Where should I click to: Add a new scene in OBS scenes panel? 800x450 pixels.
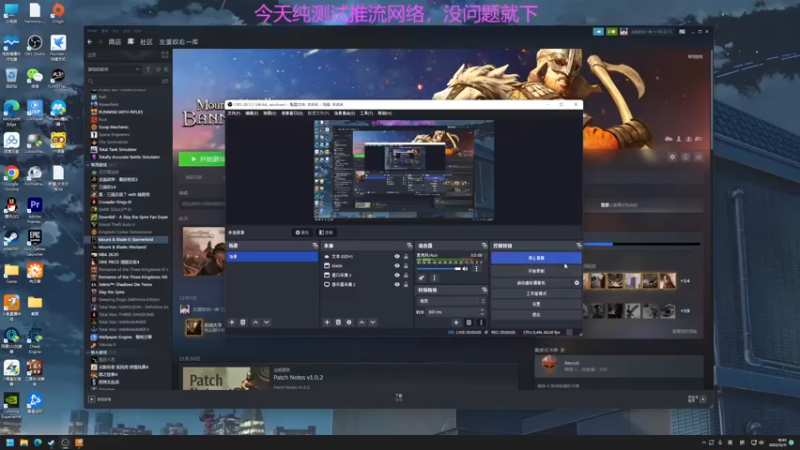232,322
